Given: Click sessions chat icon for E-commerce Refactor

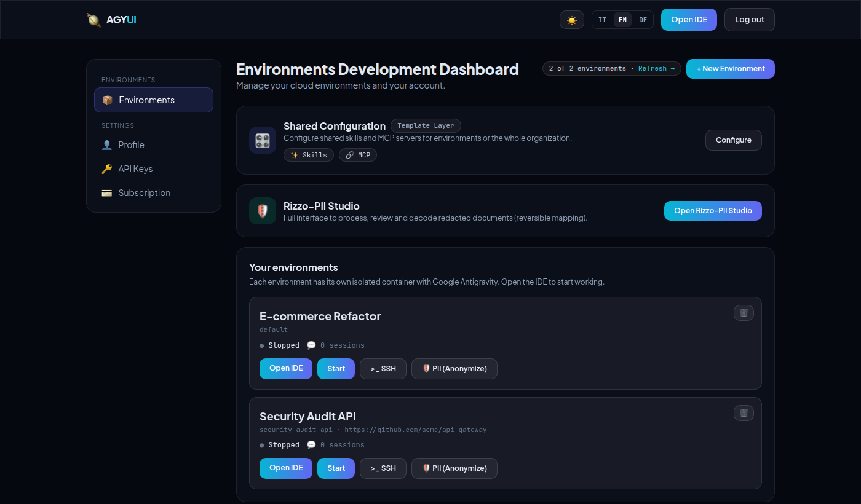Looking at the screenshot, I should (x=311, y=345).
